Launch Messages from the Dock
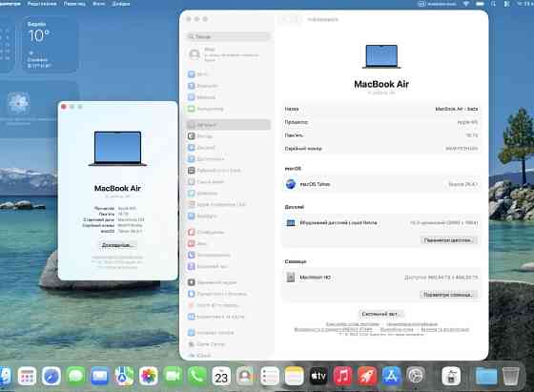Screen dimensions: 534x392 pyautogui.click(x=75, y=377)
